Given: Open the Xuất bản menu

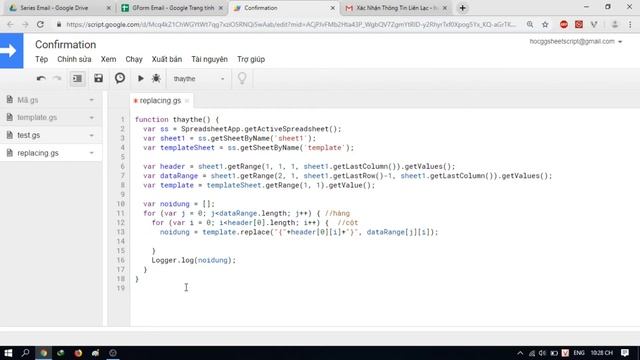Looking at the screenshot, I should (167, 59).
